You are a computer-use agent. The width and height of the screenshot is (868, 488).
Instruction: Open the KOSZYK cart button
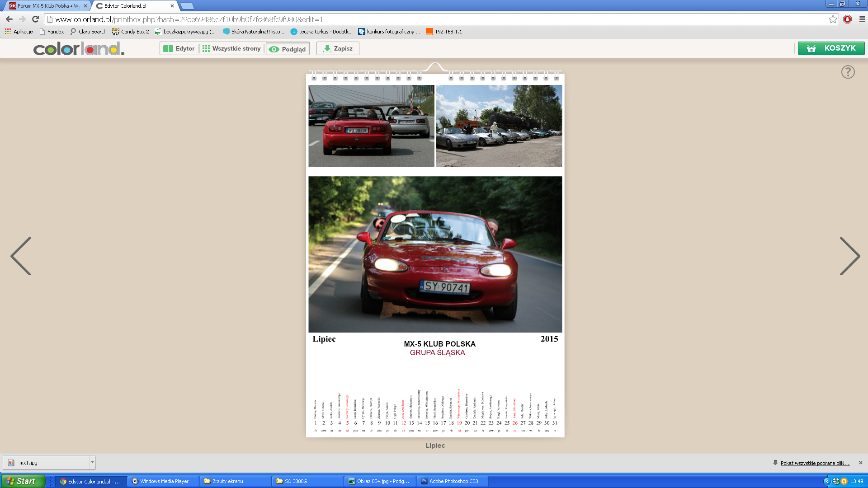point(831,48)
